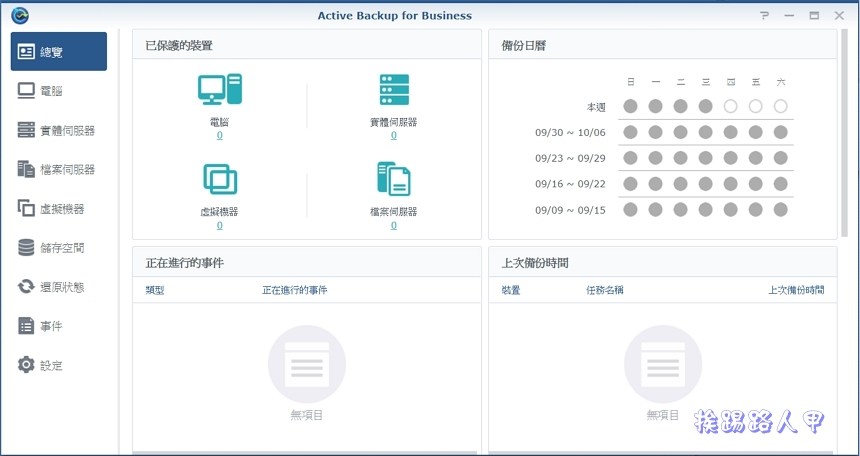
Task: Click the large 檔案伺服器 documents icon
Action: pos(393,179)
